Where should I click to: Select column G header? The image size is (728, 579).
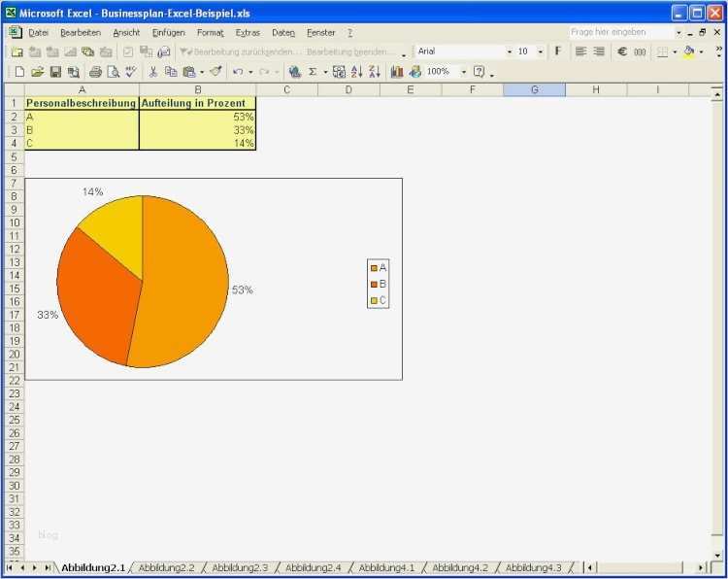pyautogui.click(x=535, y=89)
